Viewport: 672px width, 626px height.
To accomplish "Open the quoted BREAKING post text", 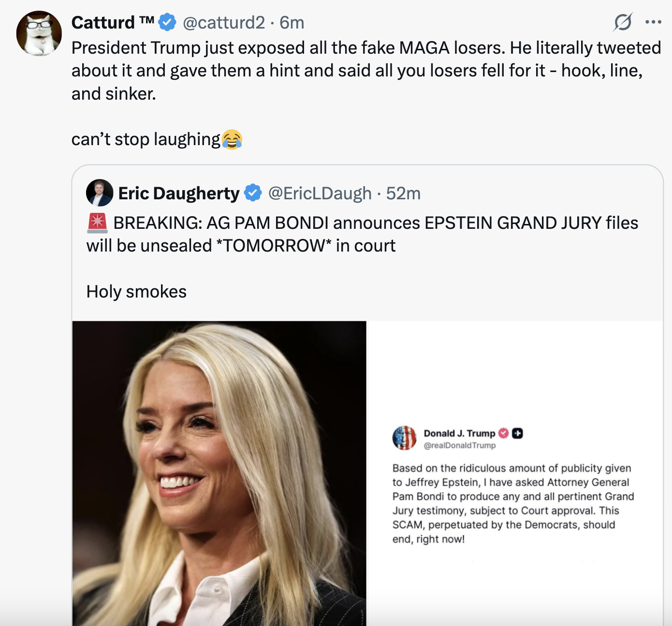I will (x=363, y=234).
